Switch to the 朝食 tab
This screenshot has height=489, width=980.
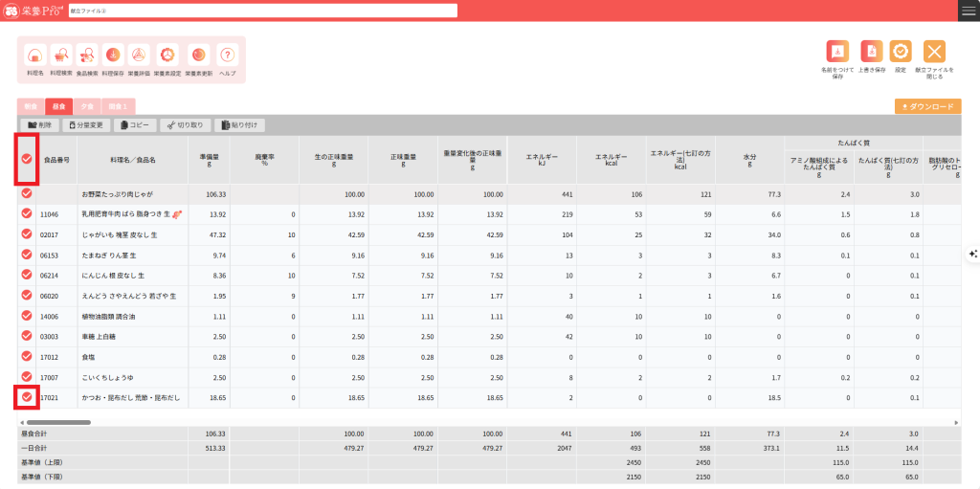click(31, 107)
